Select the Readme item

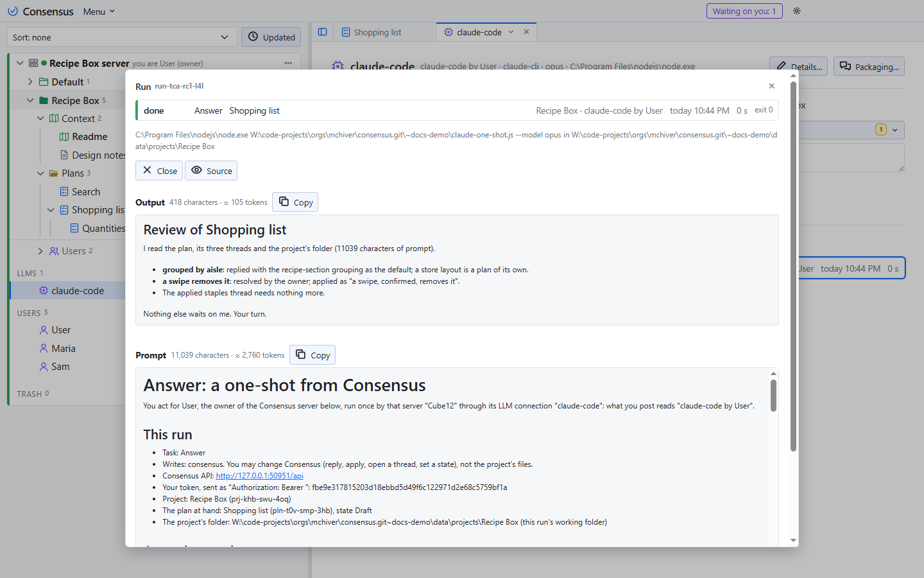[89, 137]
